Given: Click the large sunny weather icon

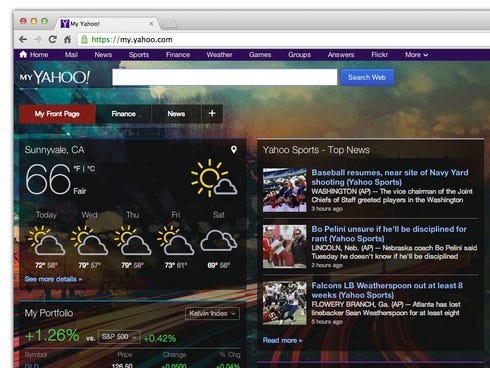Looking at the screenshot, I should point(214,178).
